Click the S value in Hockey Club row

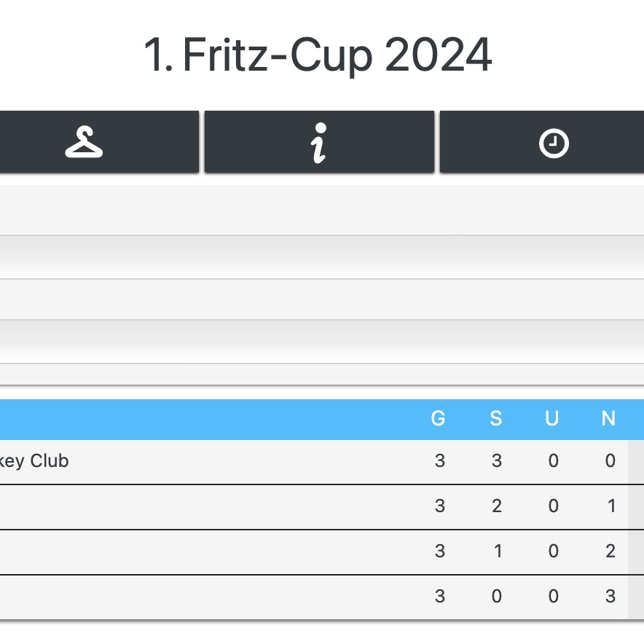(x=496, y=461)
